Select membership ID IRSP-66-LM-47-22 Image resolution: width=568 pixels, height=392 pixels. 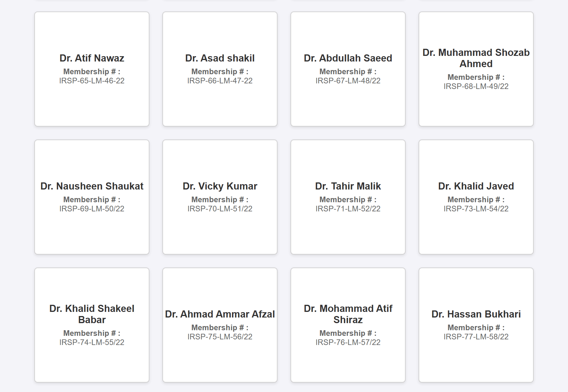220,81
